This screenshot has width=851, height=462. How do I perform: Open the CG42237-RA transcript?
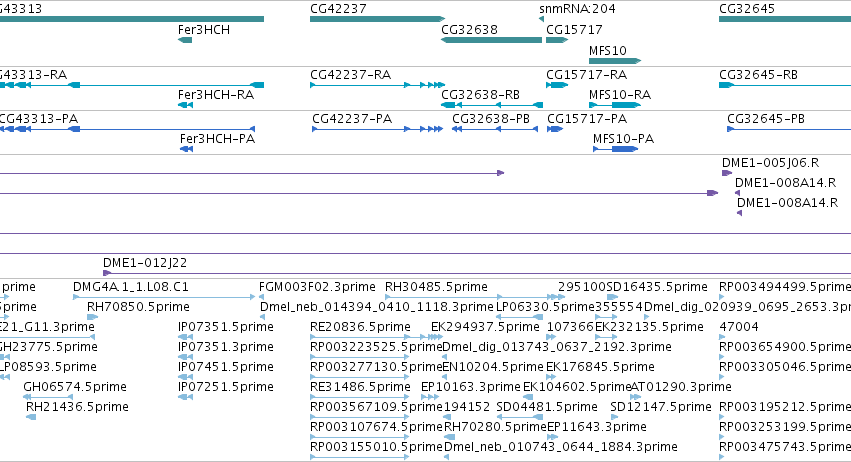377,85
